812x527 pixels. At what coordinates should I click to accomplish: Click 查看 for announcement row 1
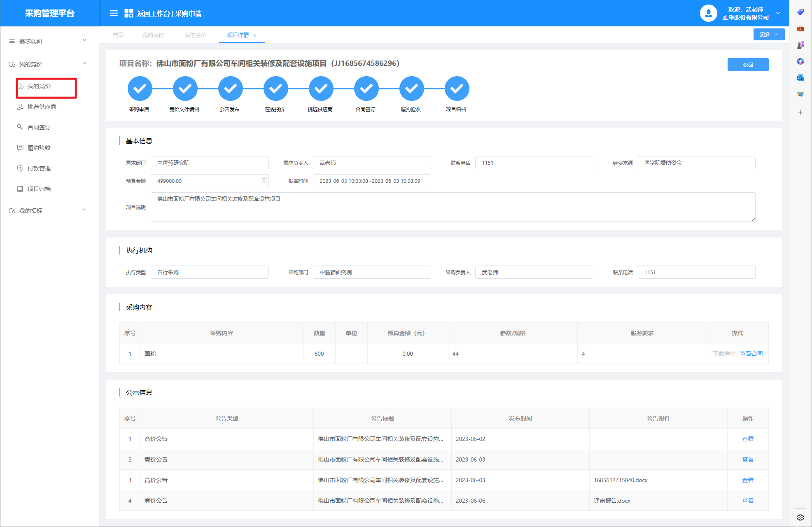click(x=748, y=439)
